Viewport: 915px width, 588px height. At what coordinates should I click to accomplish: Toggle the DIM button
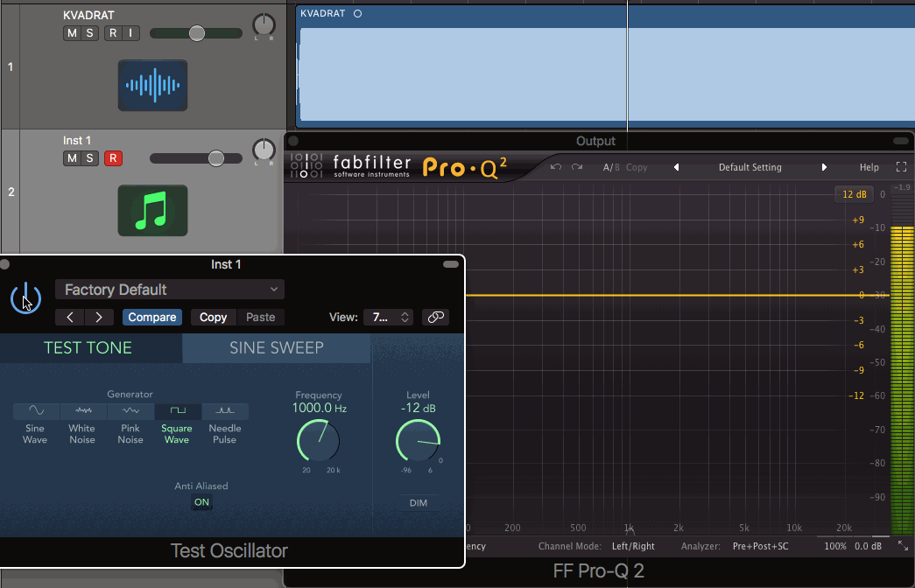418,503
